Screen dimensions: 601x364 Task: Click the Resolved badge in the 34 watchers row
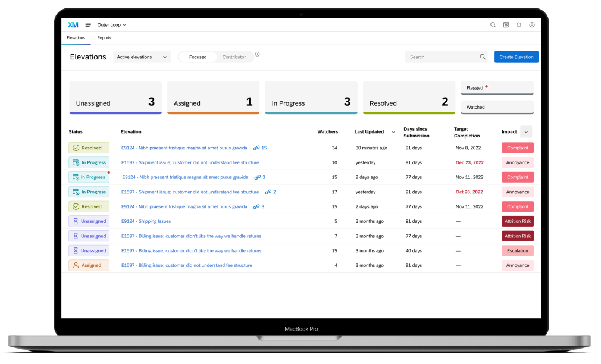click(89, 148)
